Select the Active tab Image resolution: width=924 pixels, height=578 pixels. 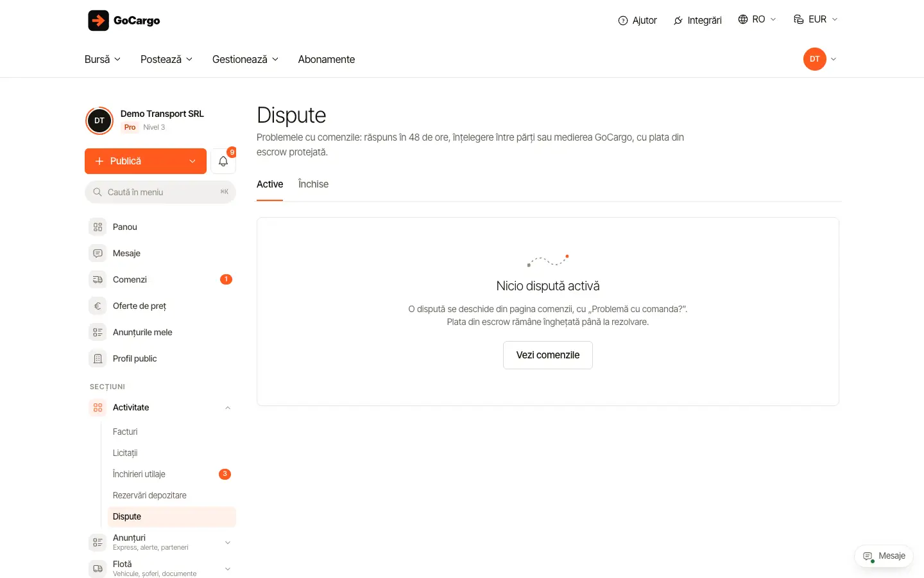click(x=269, y=184)
